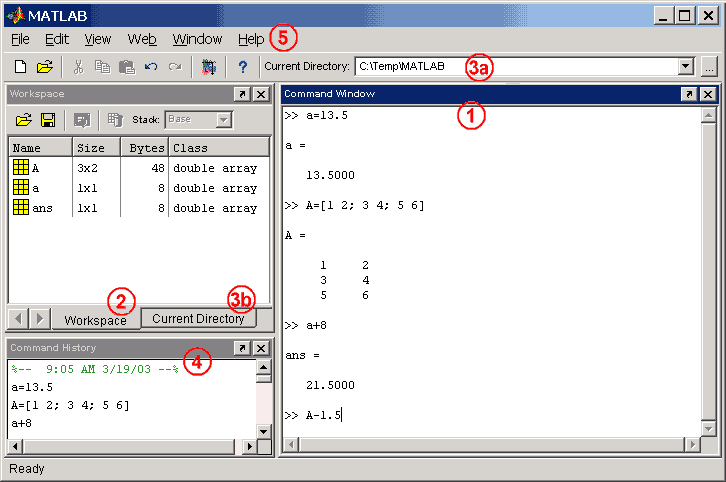This screenshot has width=726, height=482.
Task: Switch to the Current Directory tab
Action: (x=198, y=319)
